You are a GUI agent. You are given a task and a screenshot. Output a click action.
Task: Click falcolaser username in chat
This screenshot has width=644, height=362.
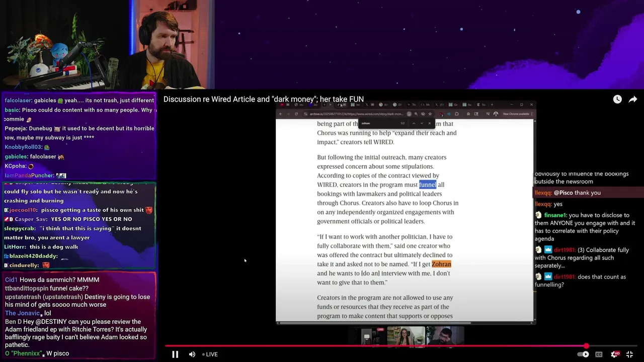18,101
